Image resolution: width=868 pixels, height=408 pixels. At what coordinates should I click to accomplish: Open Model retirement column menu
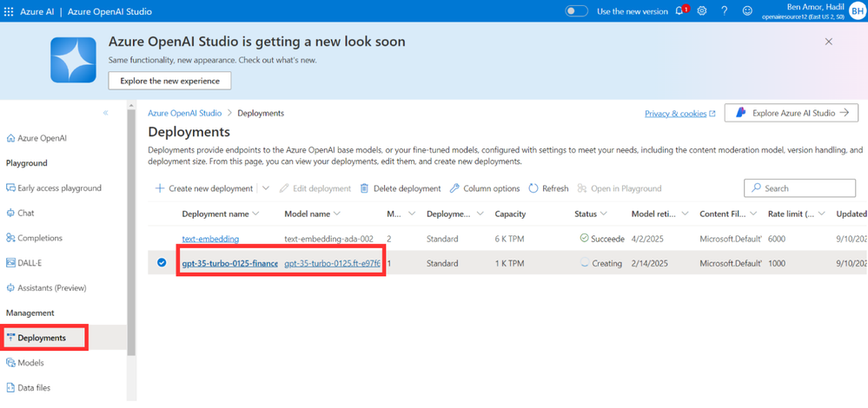pos(685,214)
